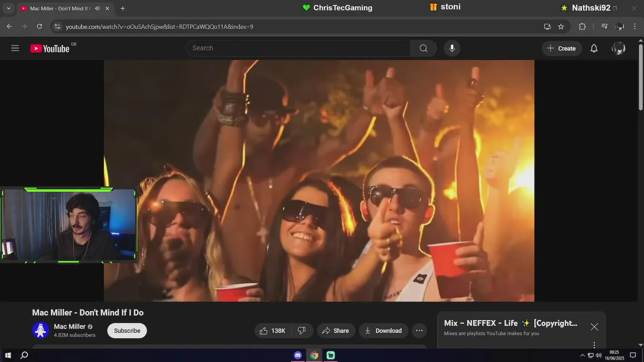Go to YouTube home via logo
This screenshot has height=362, width=644.
(x=50, y=48)
